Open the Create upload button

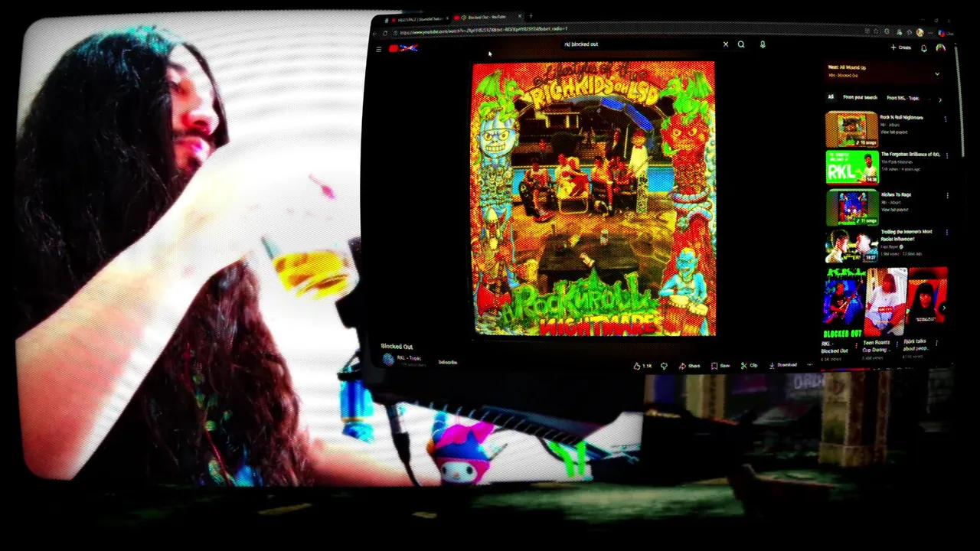coord(900,47)
